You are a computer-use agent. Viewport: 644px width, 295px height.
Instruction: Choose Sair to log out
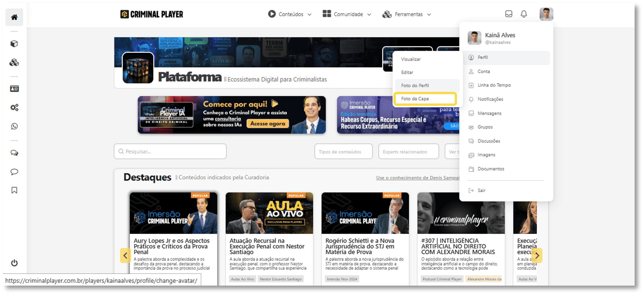[x=481, y=191]
